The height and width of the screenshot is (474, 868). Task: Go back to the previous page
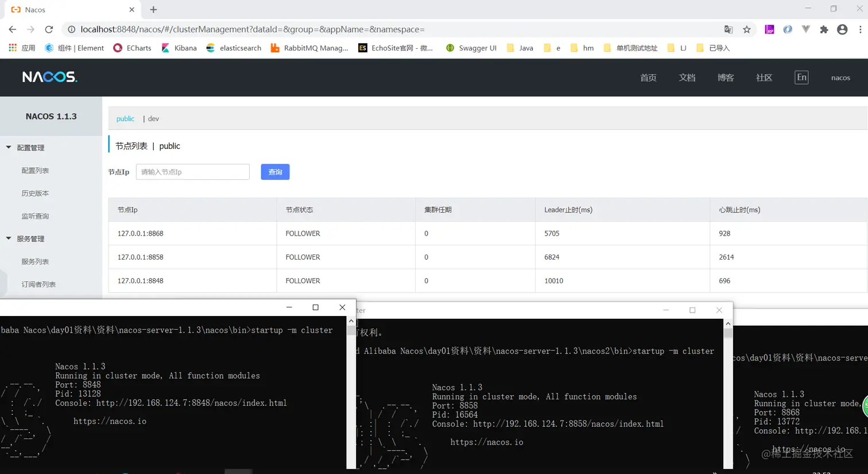pyautogui.click(x=13, y=29)
